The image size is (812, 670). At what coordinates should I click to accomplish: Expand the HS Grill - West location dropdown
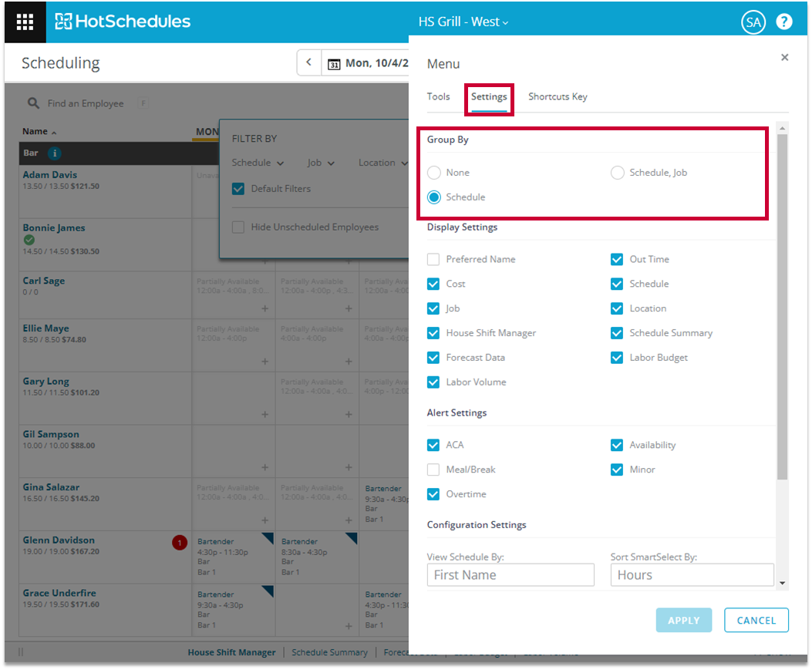463,22
